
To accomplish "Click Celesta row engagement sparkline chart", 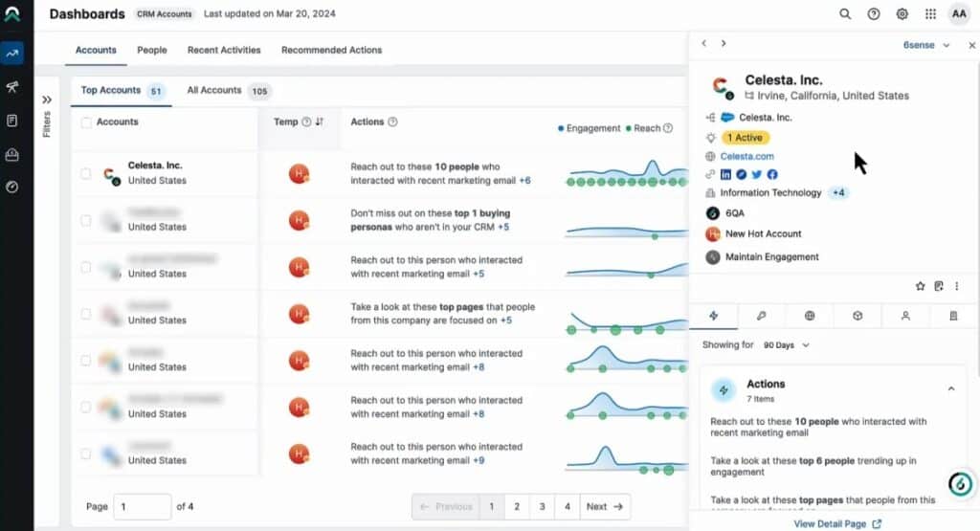I will (627, 174).
